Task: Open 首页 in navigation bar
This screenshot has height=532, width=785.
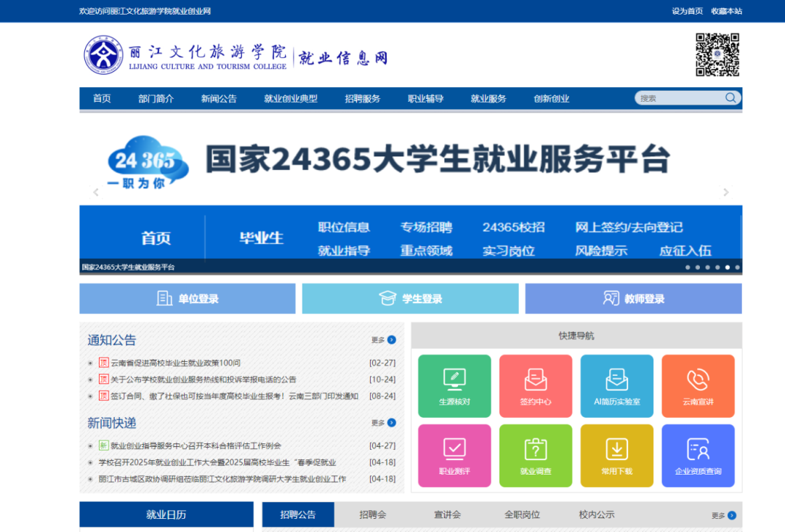Action: pos(102,99)
